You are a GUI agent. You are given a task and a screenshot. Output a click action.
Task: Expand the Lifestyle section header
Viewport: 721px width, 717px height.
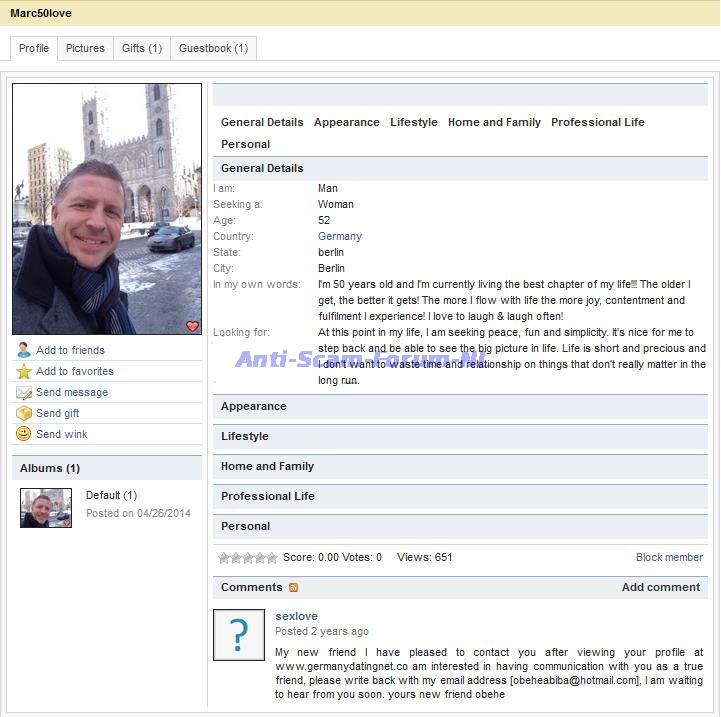pos(245,437)
